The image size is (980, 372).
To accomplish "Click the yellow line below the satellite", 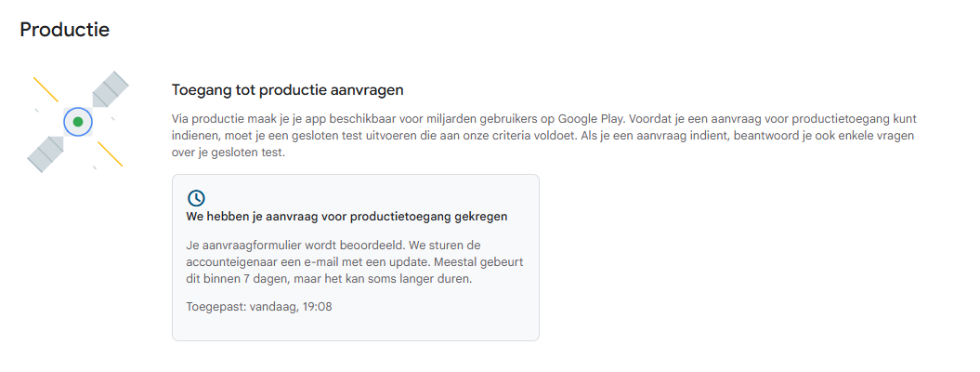I will pos(110,153).
